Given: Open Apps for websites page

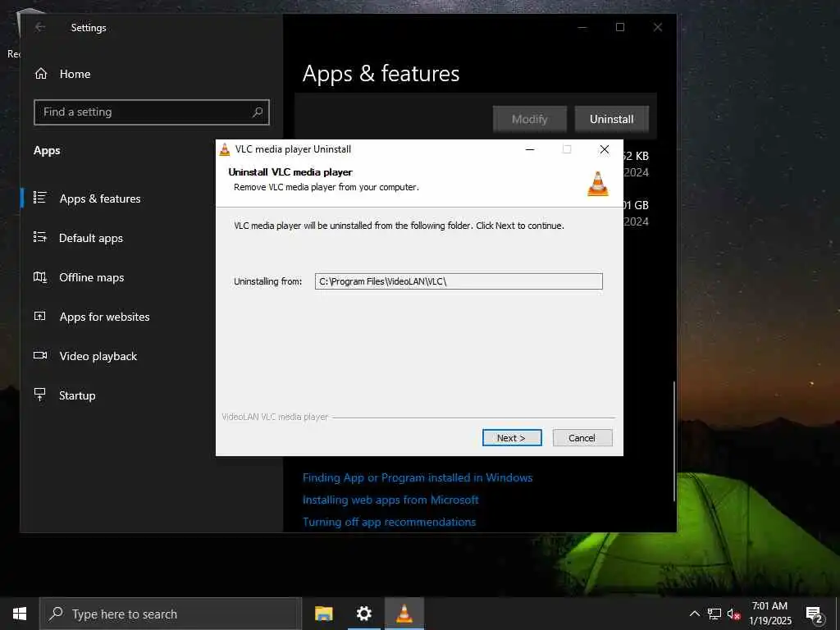Looking at the screenshot, I should 104,317.
